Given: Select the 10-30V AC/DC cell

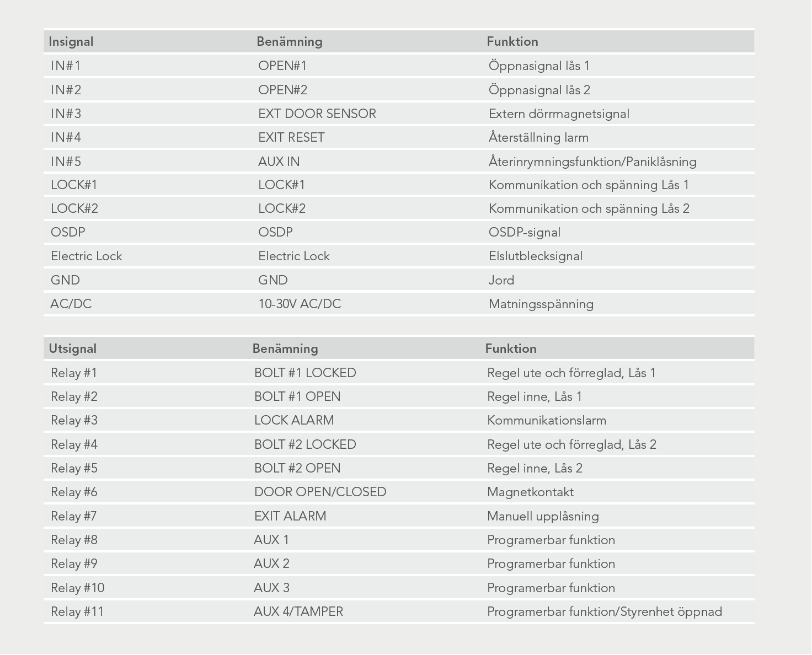Looking at the screenshot, I should coord(300,304).
